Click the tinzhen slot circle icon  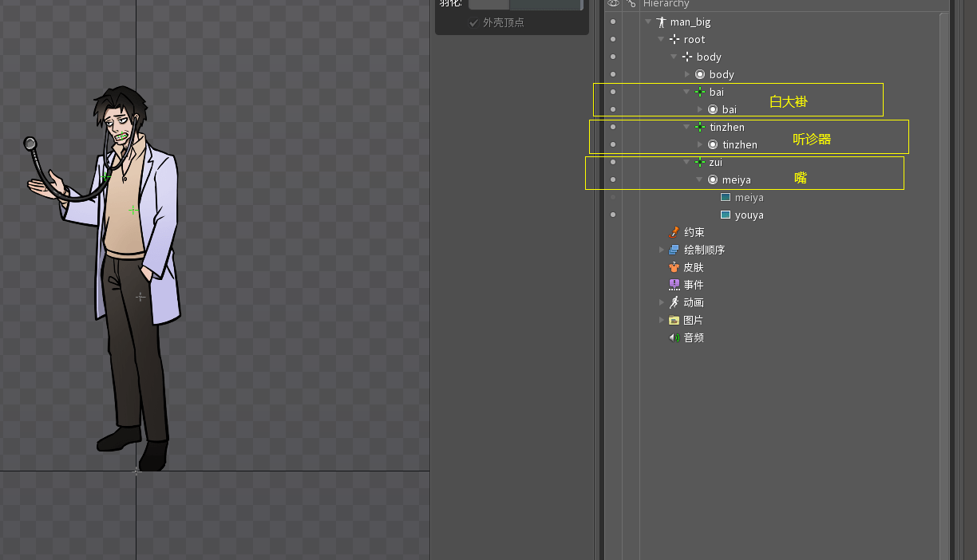[x=713, y=145]
